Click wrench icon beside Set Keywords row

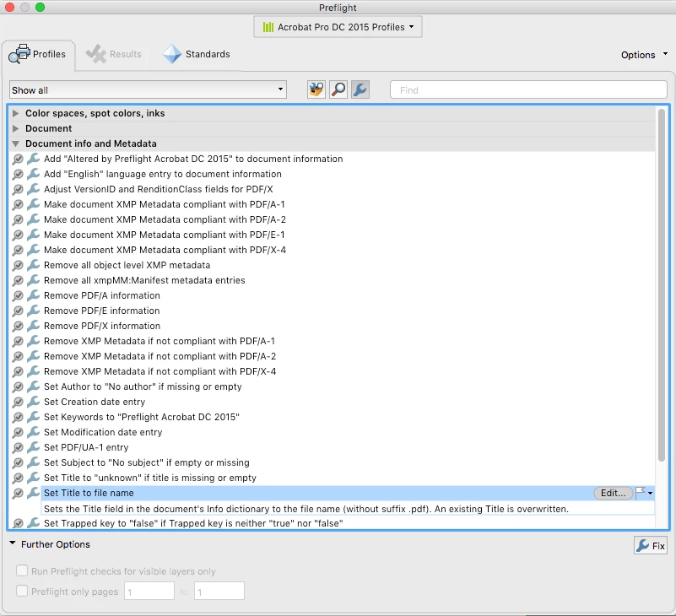pos(33,416)
